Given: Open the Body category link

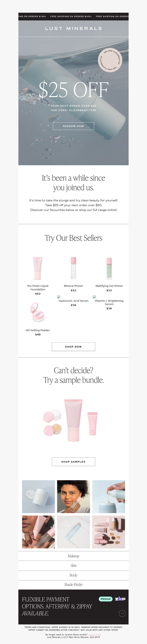Looking at the screenshot, I should pos(73,575).
